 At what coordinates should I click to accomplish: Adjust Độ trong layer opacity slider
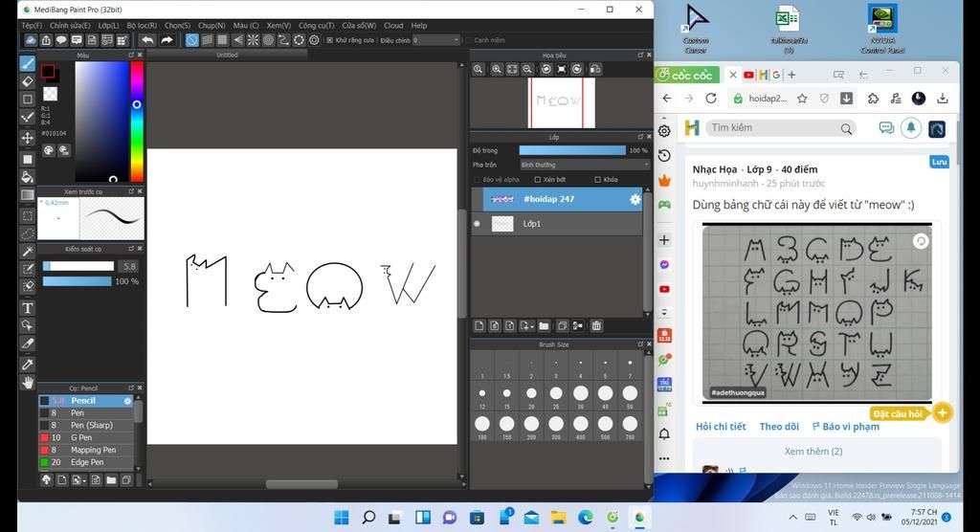pos(572,150)
